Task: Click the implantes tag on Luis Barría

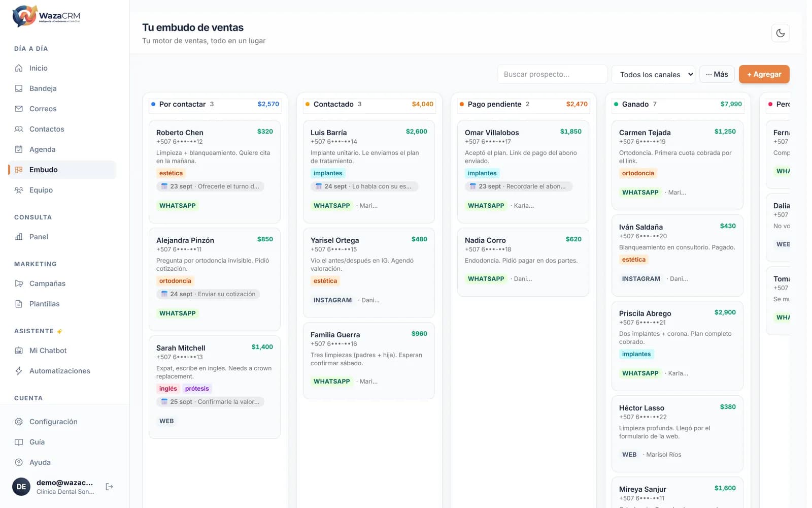Action: point(328,173)
